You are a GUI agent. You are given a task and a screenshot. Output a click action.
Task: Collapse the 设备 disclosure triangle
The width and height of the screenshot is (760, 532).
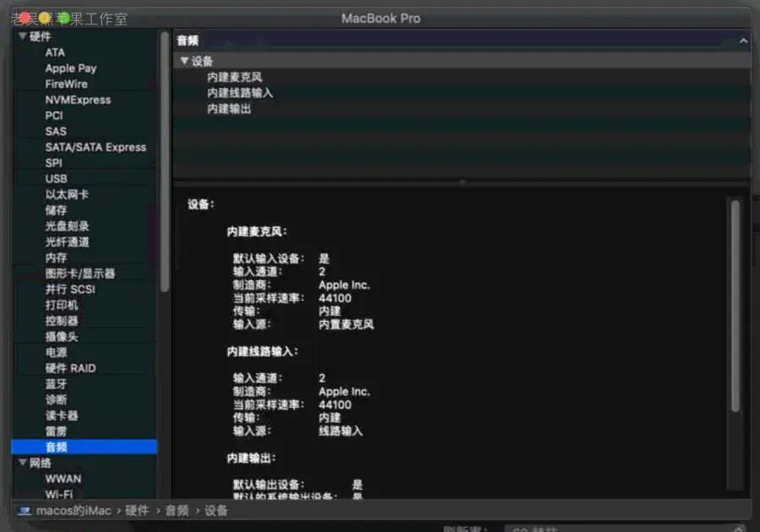(184, 61)
